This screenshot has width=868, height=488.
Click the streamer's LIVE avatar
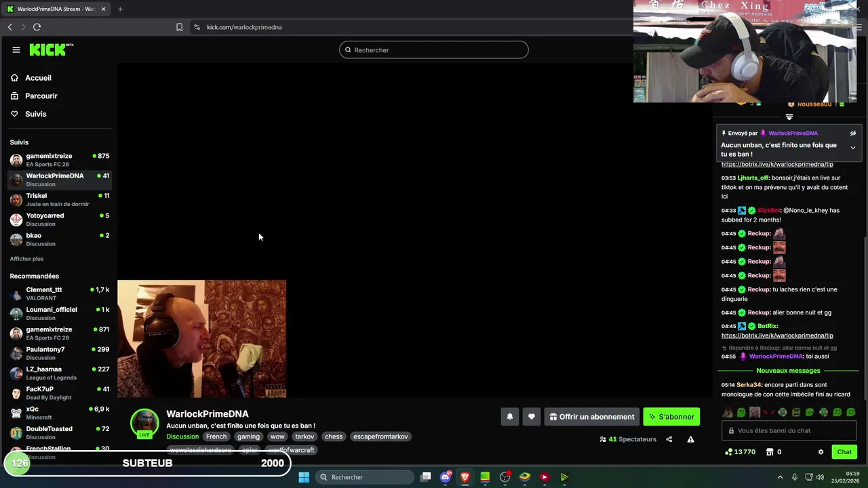click(144, 424)
